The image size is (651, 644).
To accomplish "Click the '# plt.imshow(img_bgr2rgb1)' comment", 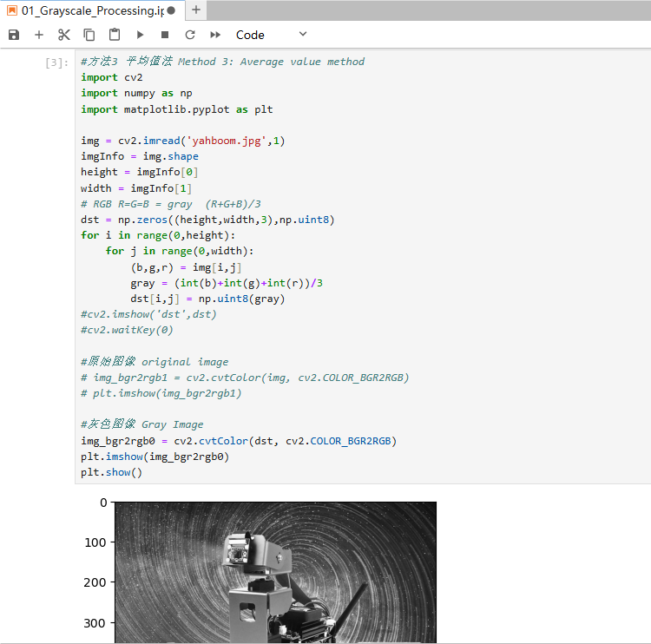I will coord(161,393).
